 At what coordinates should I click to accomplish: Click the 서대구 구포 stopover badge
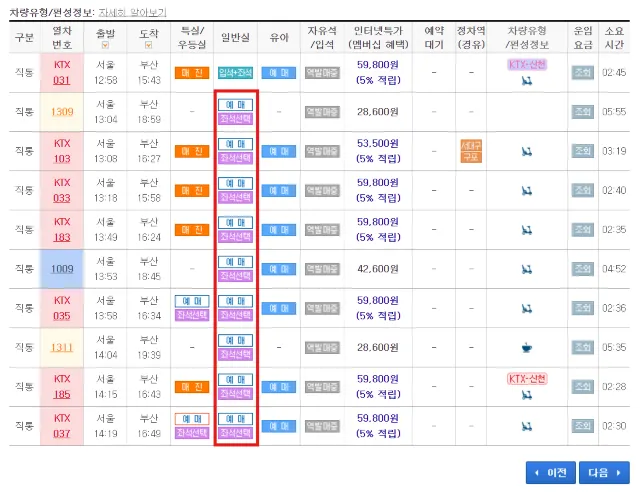click(470, 151)
